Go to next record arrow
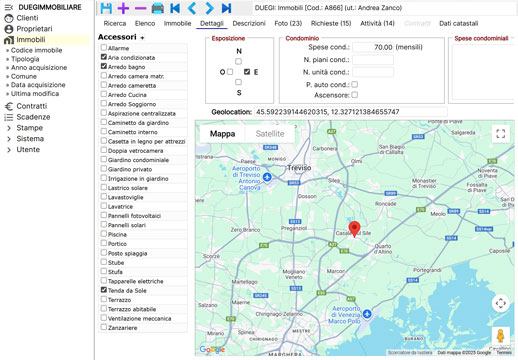 pos(209,8)
